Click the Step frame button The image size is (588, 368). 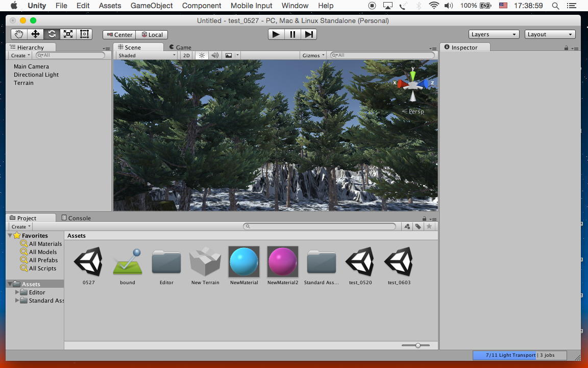[x=309, y=34]
